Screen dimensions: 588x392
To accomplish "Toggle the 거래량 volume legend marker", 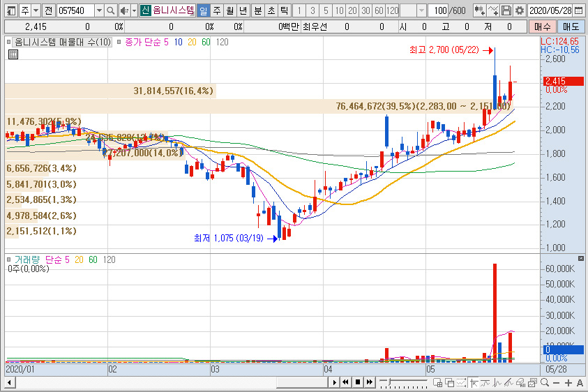I will [x=9, y=259].
